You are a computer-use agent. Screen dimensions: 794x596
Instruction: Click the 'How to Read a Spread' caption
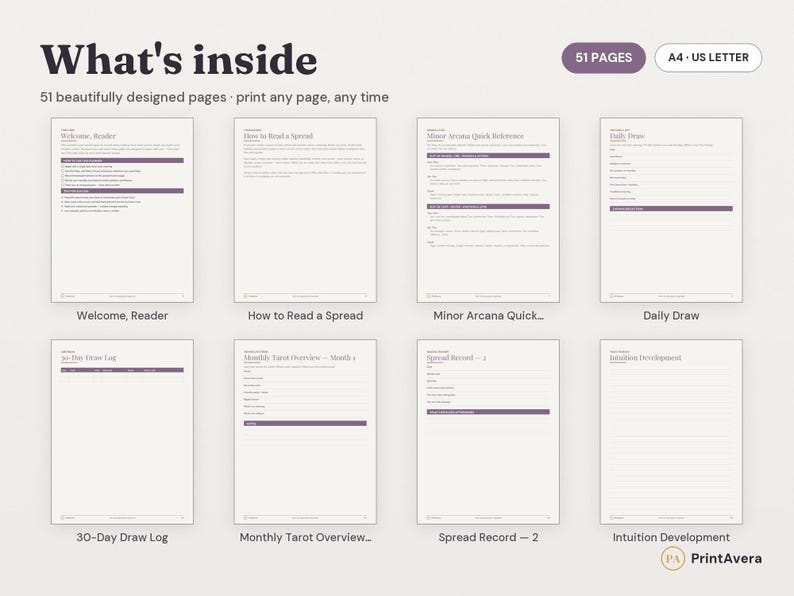click(x=305, y=315)
